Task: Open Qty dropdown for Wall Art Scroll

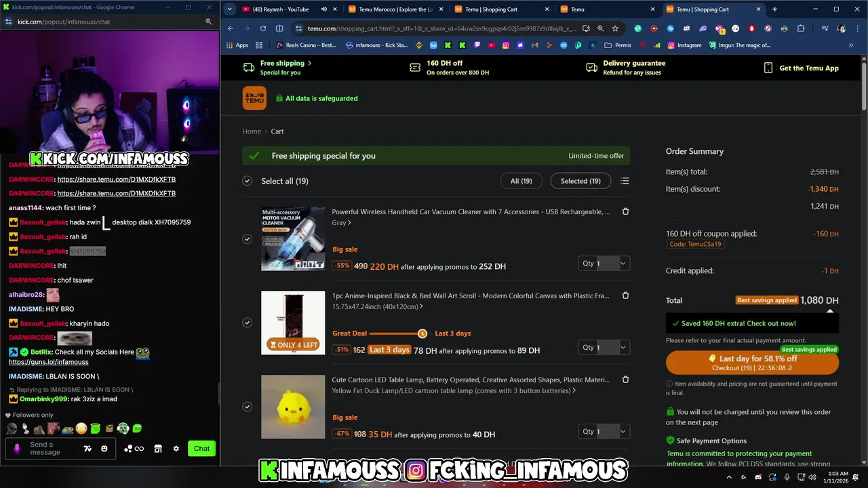Action: click(x=604, y=347)
